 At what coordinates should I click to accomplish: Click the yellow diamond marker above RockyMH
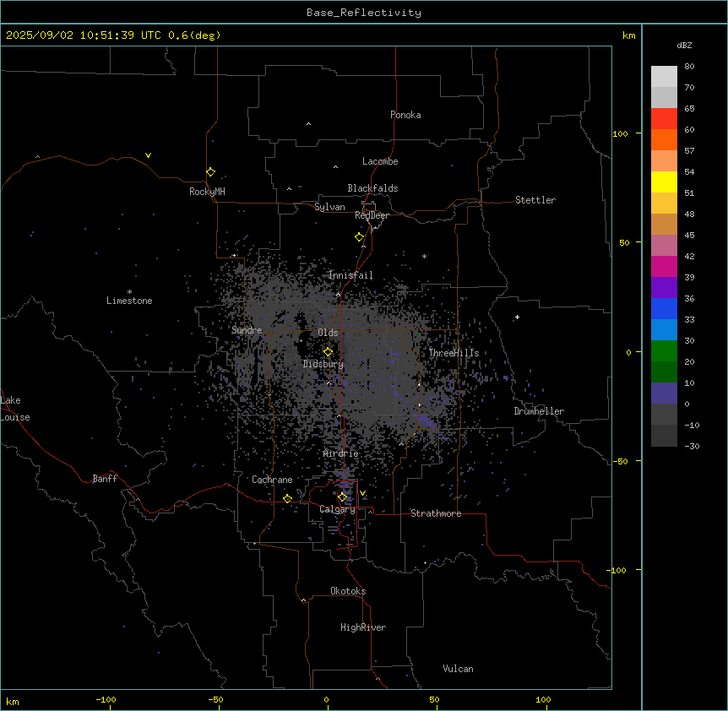click(210, 172)
